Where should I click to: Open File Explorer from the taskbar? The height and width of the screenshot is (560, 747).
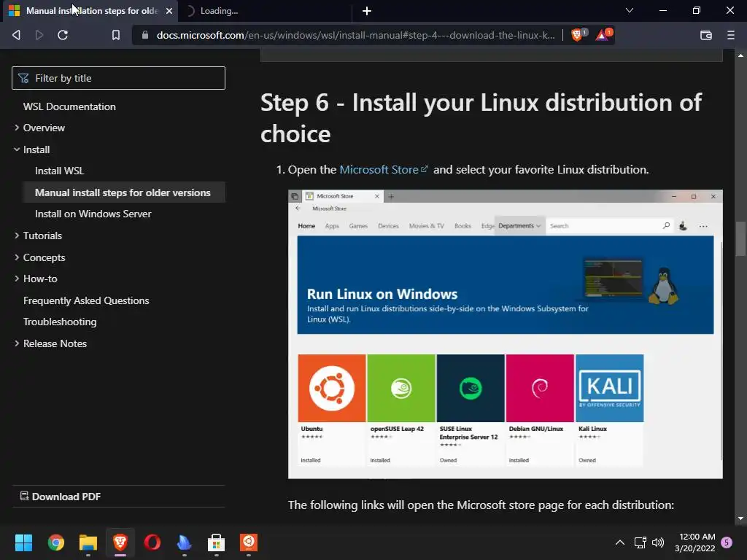(x=88, y=542)
